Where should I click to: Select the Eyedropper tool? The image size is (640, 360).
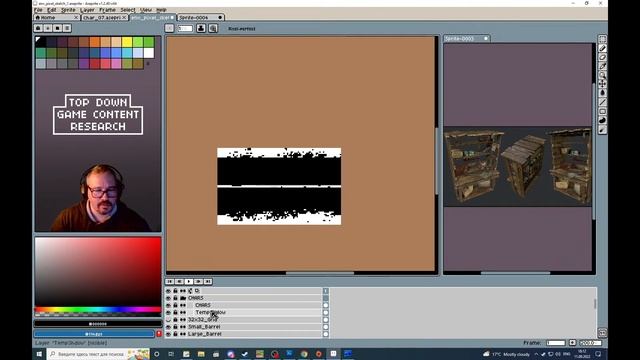pos(602,67)
